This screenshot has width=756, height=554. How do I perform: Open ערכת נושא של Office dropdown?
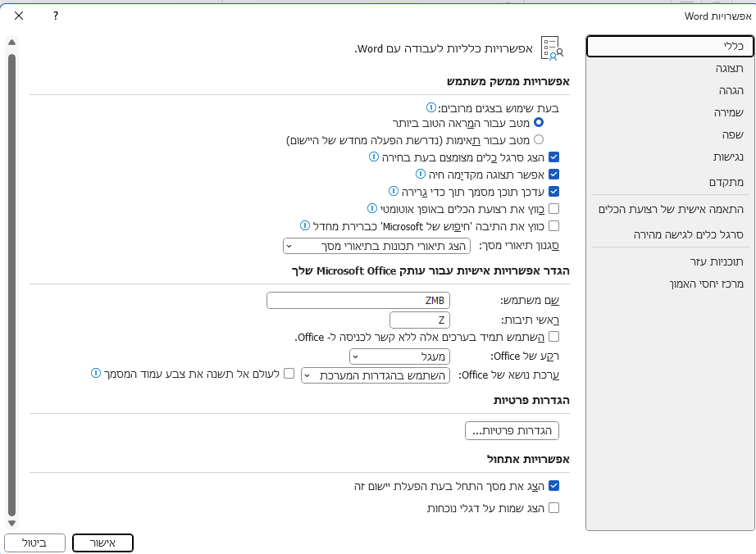pyautogui.click(x=376, y=376)
